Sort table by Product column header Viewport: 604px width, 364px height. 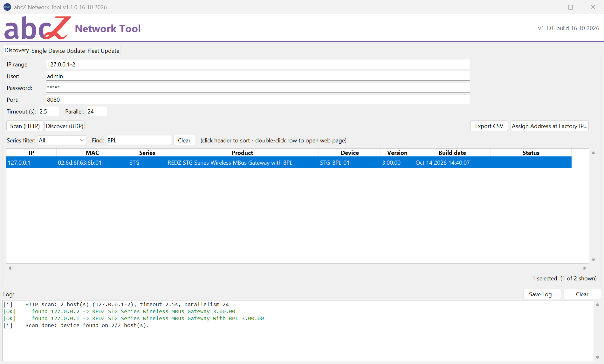[242, 153]
